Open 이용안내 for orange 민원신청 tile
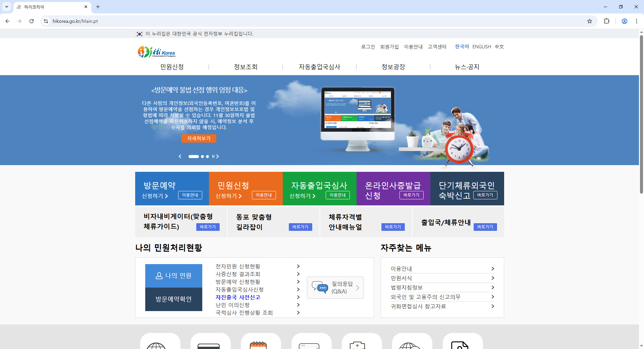Viewport: 644px width, 349px height. [264, 195]
